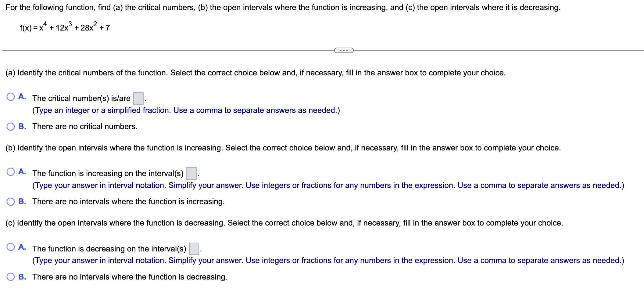Expand the ellipsis divider control
Image resolution: width=644 pixels, height=307 pixels.
click(343, 50)
